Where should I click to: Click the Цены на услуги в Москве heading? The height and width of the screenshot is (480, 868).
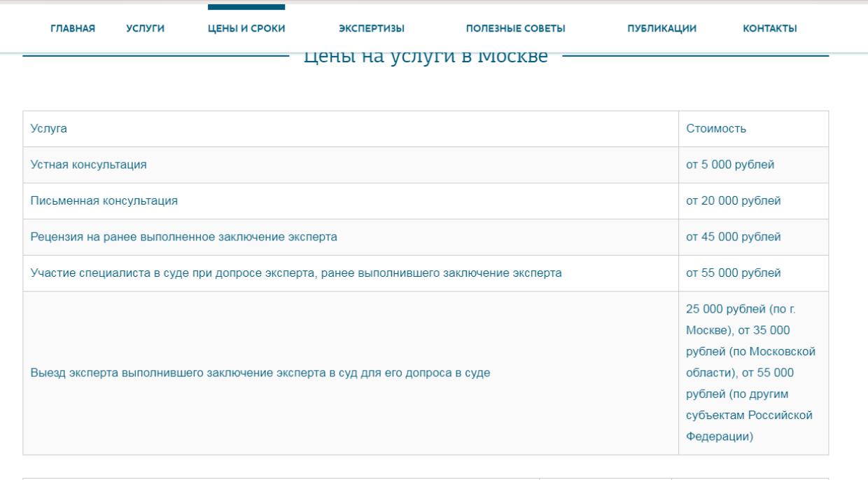426,57
